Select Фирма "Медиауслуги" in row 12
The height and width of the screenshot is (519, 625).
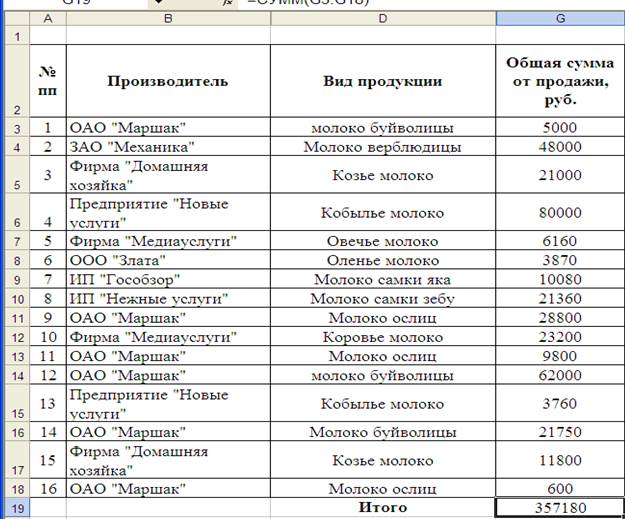[168, 337]
